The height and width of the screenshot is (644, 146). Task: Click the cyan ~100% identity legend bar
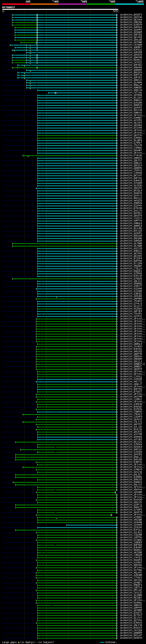130,4
